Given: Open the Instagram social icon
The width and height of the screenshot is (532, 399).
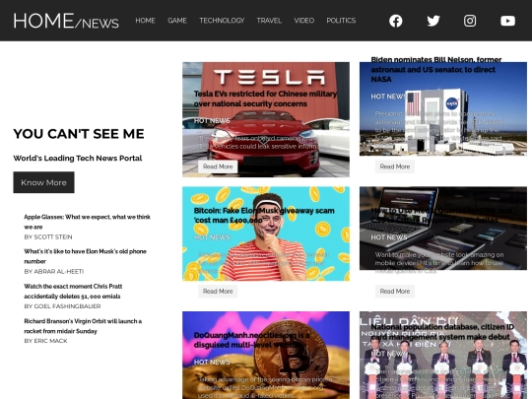Looking at the screenshot, I should pos(470,21).
